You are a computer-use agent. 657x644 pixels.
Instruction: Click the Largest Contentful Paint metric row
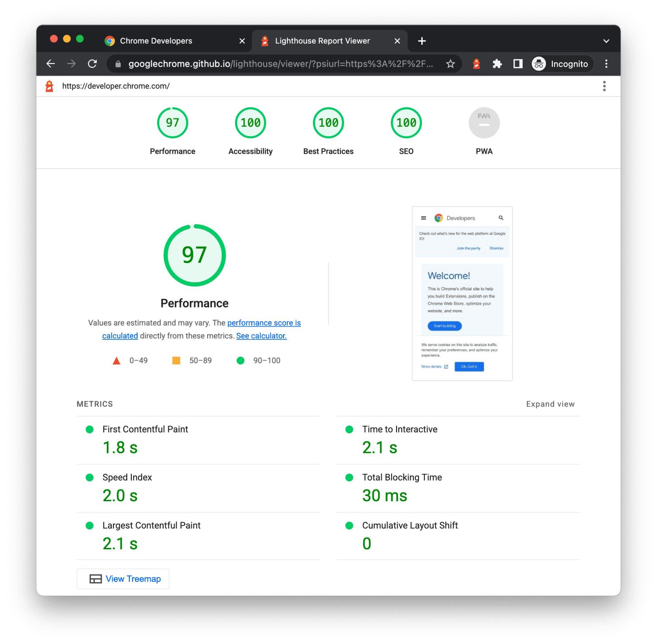click(x=199, y=536)
